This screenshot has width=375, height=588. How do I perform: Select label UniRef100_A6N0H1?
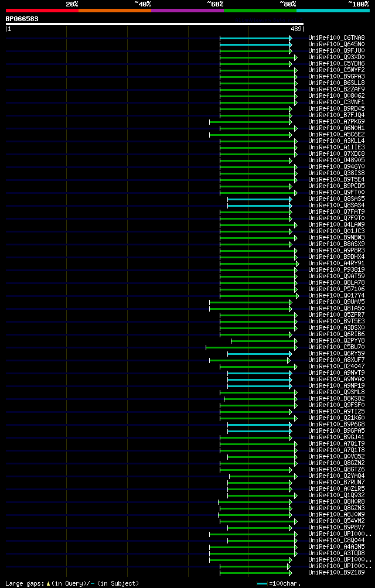pos(336,128)
